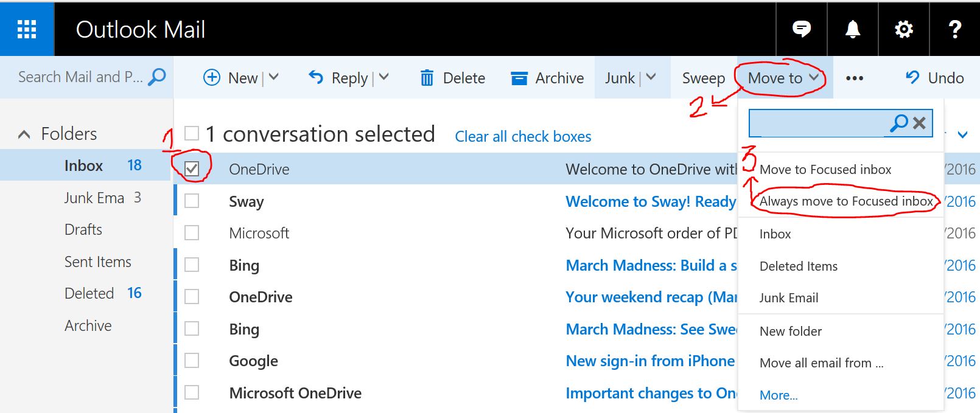Screen dimensions: 980x413
Task: Click the Junk button
Action: (620, 78)
